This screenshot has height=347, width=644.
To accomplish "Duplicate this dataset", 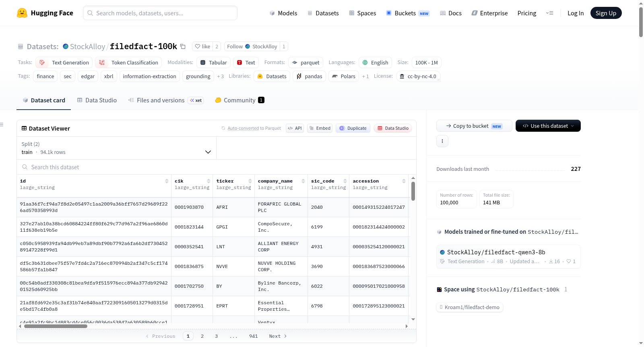I will tap(353, 128).
